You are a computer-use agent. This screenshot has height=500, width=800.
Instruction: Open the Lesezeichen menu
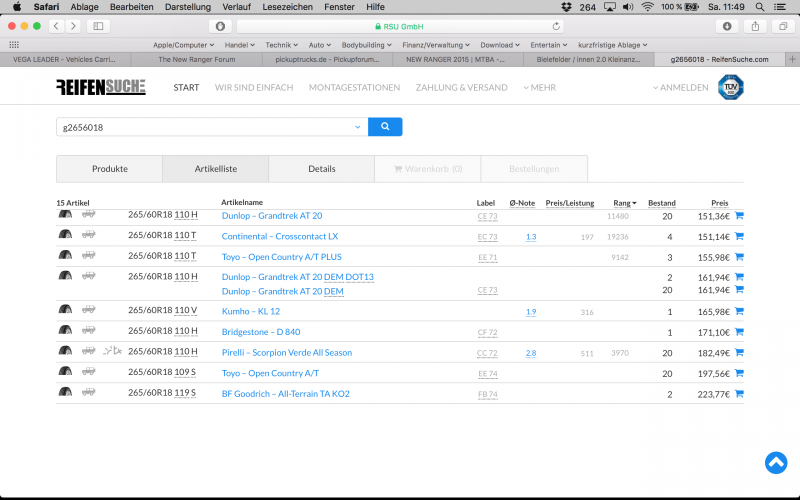287,7
